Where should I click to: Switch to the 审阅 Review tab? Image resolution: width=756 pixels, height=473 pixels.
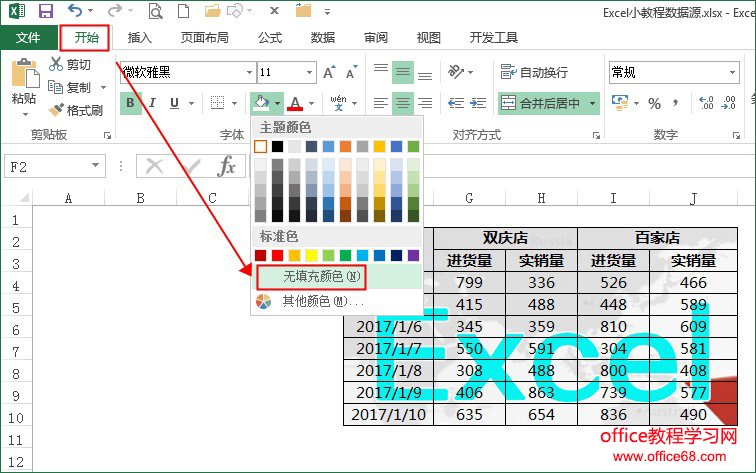coord(376,38)
